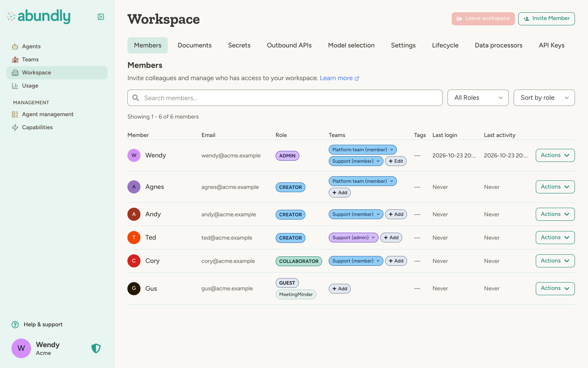588x368 pixels.
Task: Click Leave workspace button
Action: [483, 18]
